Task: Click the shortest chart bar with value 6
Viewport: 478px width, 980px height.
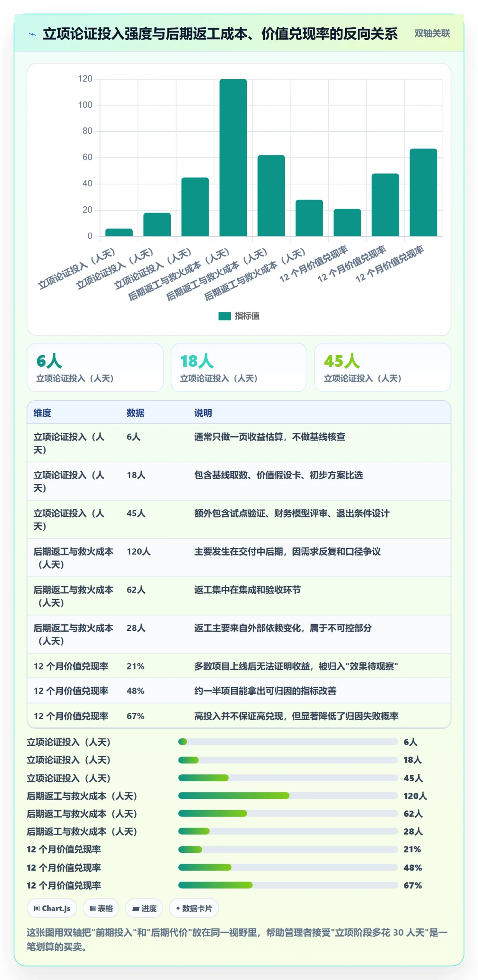Action: coord(119,232)
